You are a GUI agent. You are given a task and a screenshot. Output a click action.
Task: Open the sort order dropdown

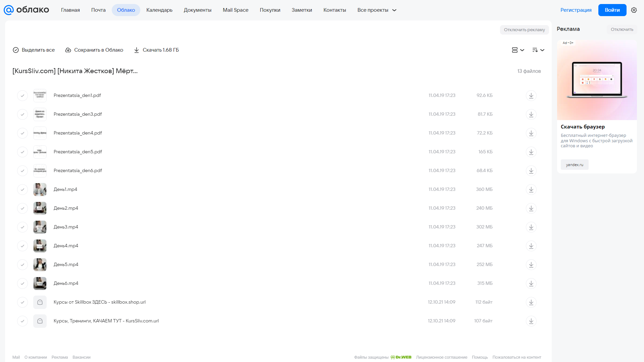pos(538,50)
